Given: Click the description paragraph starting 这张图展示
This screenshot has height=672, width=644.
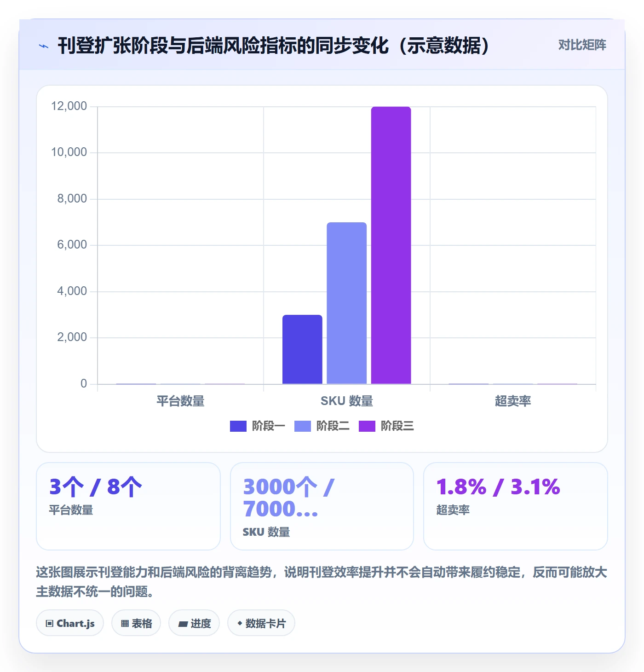Looking at the screenshot, I should click(322, 582).
